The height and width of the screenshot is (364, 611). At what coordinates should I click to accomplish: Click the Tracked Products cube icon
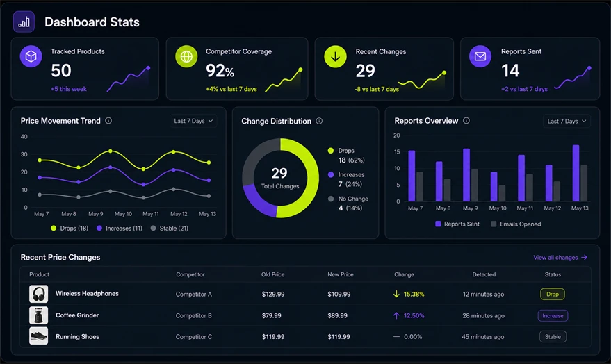31,56
